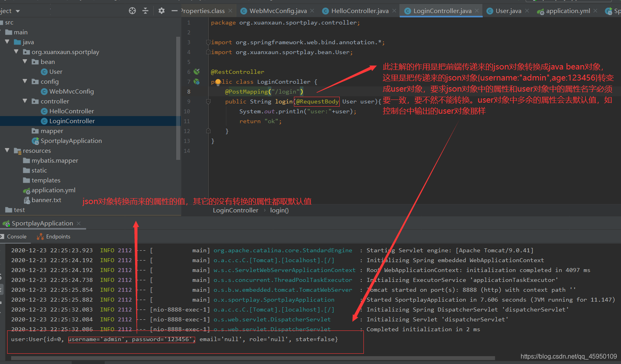Select banner.txt in project tree
Viewport: 621px width, 364px height.
click(46, 200)
